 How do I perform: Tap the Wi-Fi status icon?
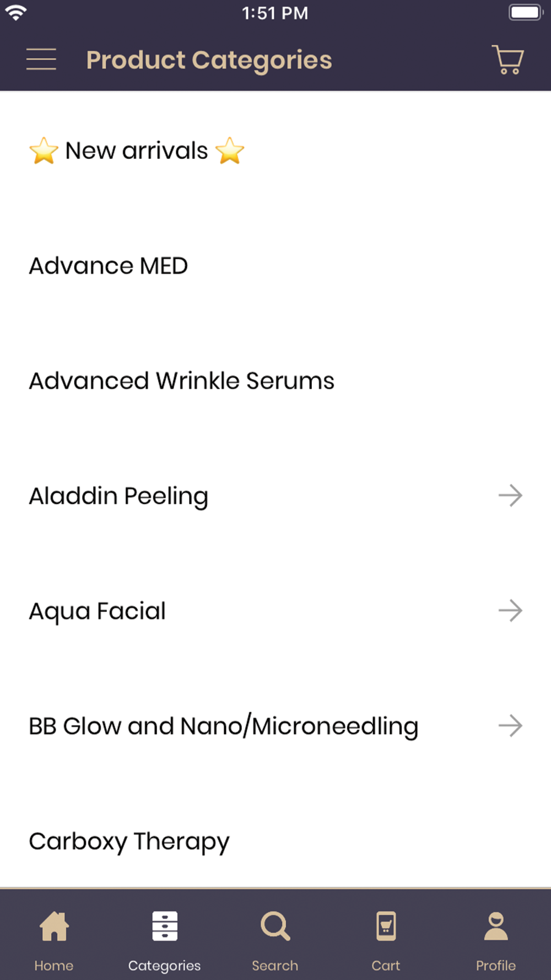[16, 12]
